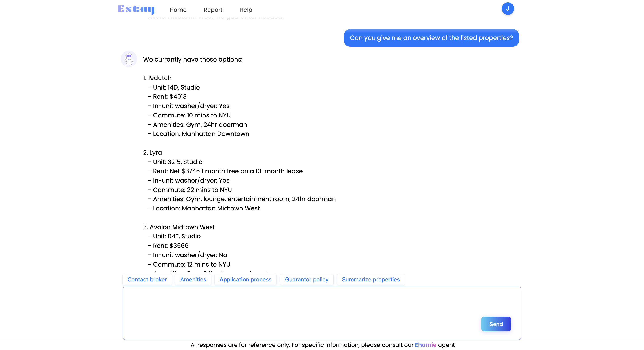Click the Lyra property heading
This screenshot has height=350, width=644.
153,152
